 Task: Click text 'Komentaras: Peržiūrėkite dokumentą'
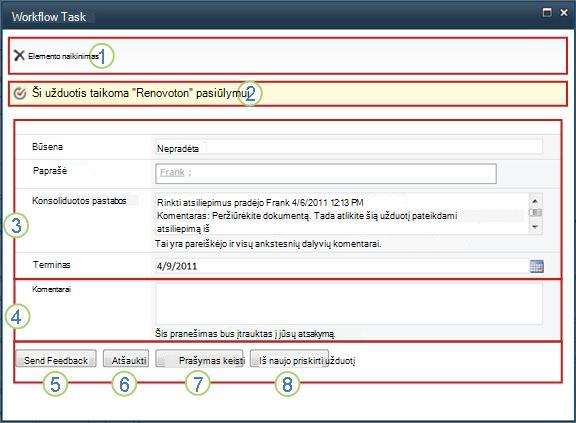click(x=233, y=216)
